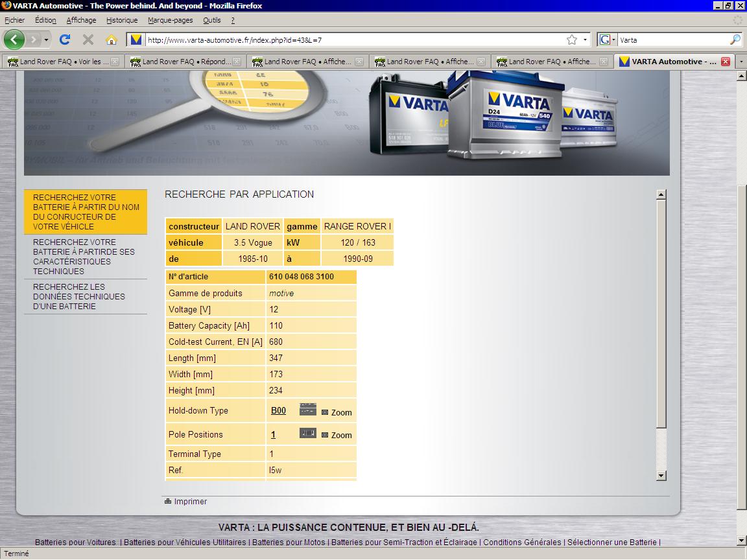
Task: Click the Imprimer printer icon
Action: coord(168,501)
